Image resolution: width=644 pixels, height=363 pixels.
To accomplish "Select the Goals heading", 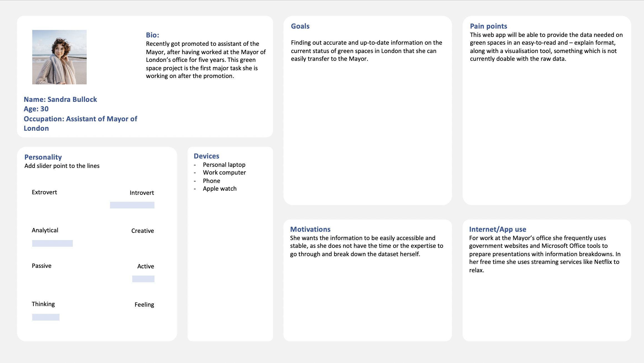I will pyautogui.click(x=300, y=26).
